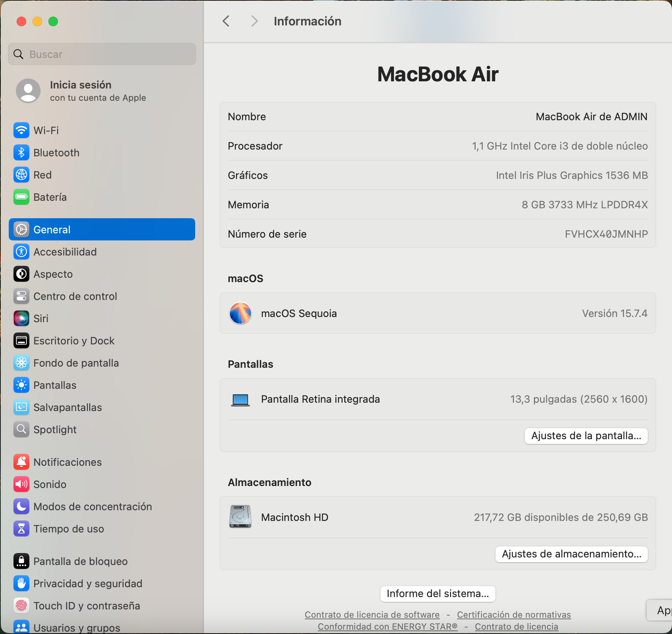
Task: Go forward using the right chevron
Action: point(254,21)
